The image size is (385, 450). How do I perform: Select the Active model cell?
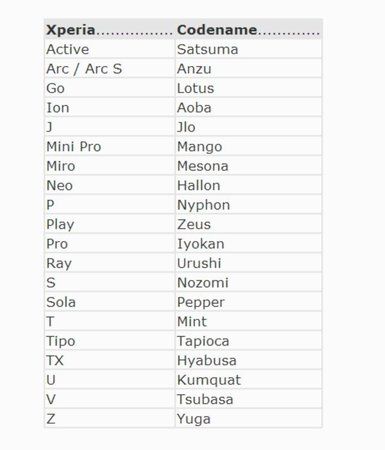tap(110, 49)
